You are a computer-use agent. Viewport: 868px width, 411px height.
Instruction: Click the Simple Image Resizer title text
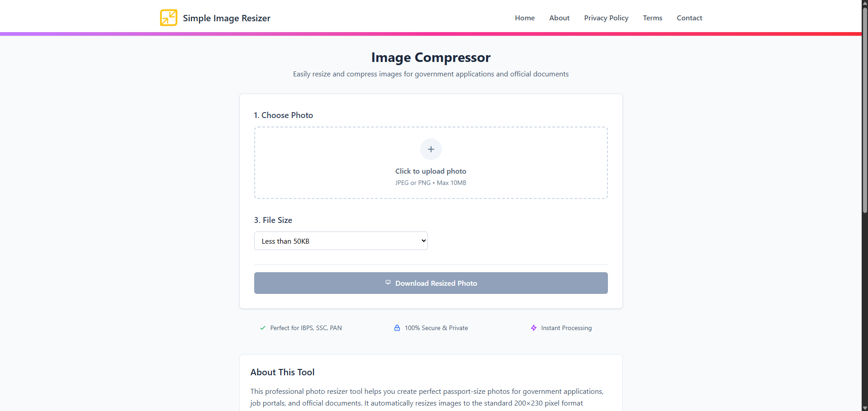pyautogui.click(x=226, y=18)
